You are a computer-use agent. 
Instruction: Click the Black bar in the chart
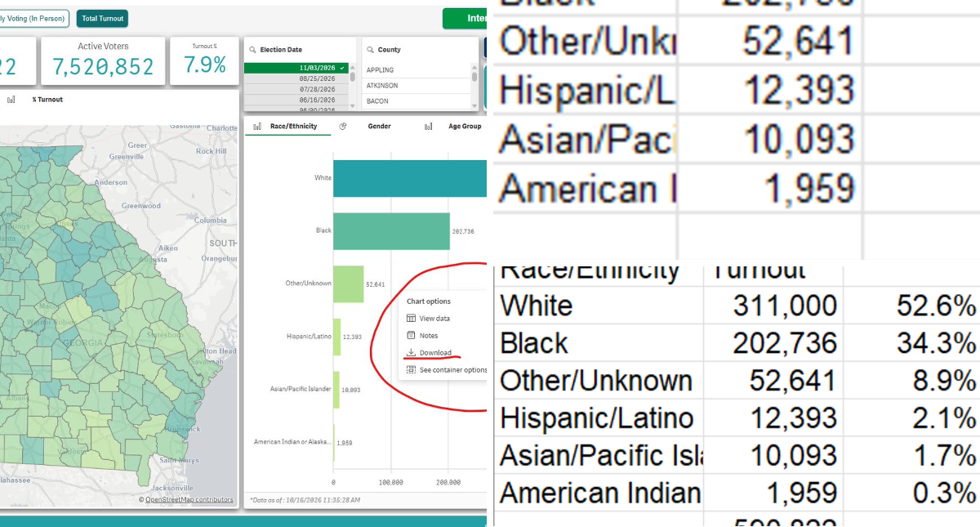pyautogui.click(x=391, y=231)
